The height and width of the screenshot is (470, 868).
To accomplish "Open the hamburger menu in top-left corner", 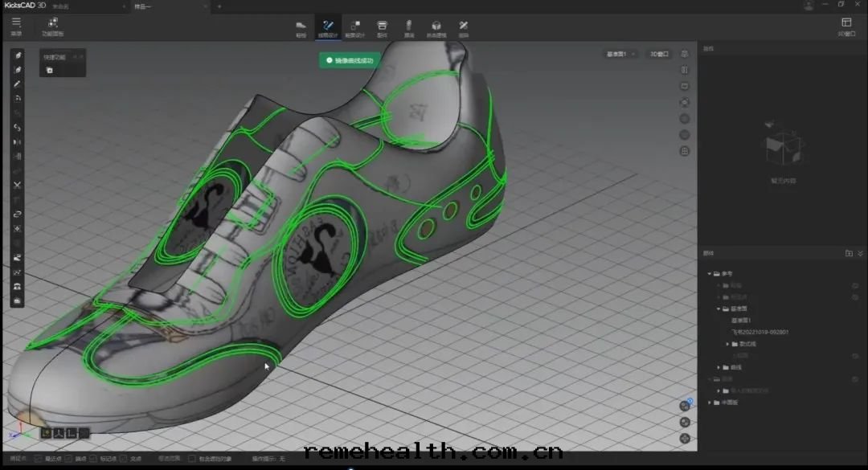I will pyautogui.click(x=16, y=24).
